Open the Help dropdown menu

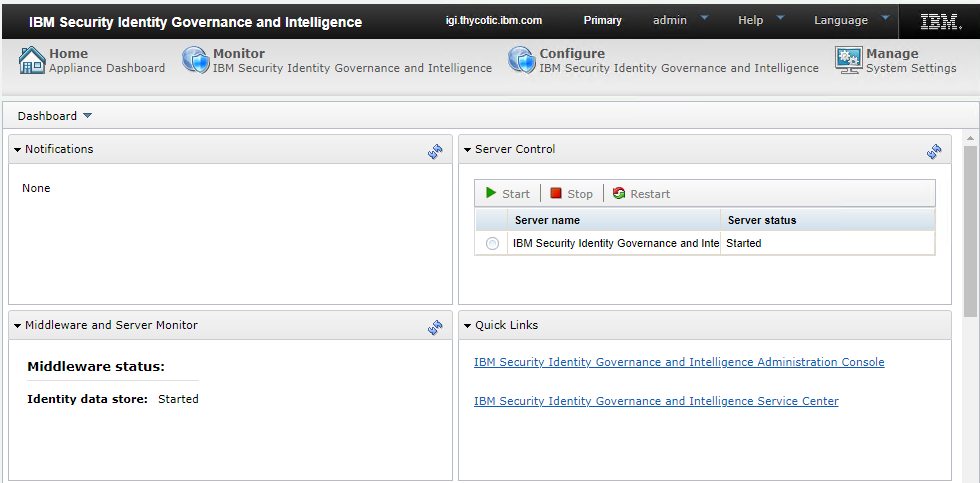coord(761,20)
